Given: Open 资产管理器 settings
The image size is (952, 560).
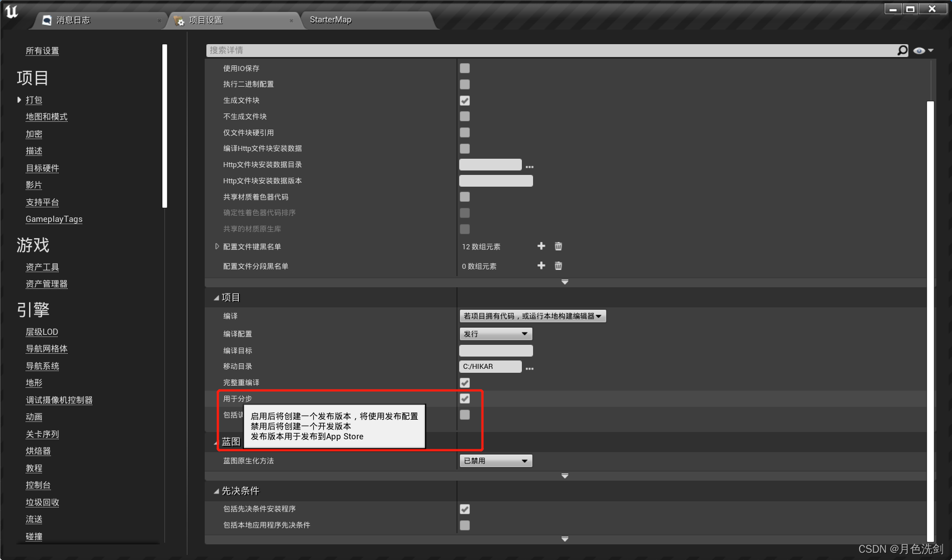Looking at the screenshot, I should coord(46,284).
